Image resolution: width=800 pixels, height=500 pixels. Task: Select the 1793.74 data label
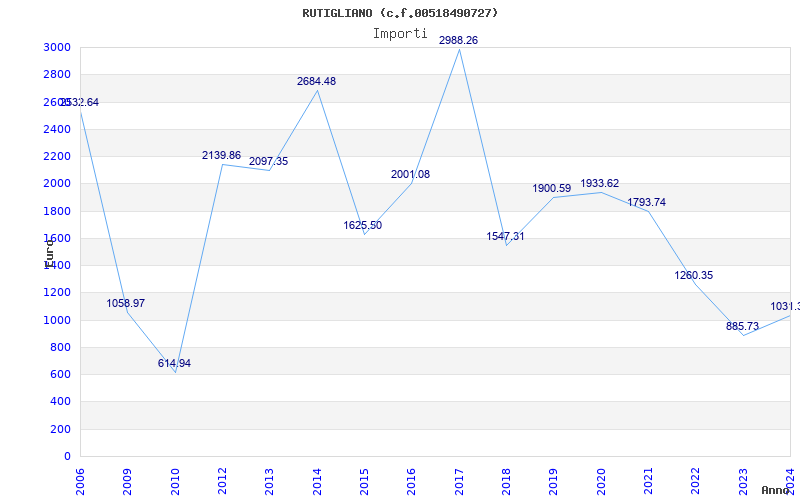pos(646,202)
